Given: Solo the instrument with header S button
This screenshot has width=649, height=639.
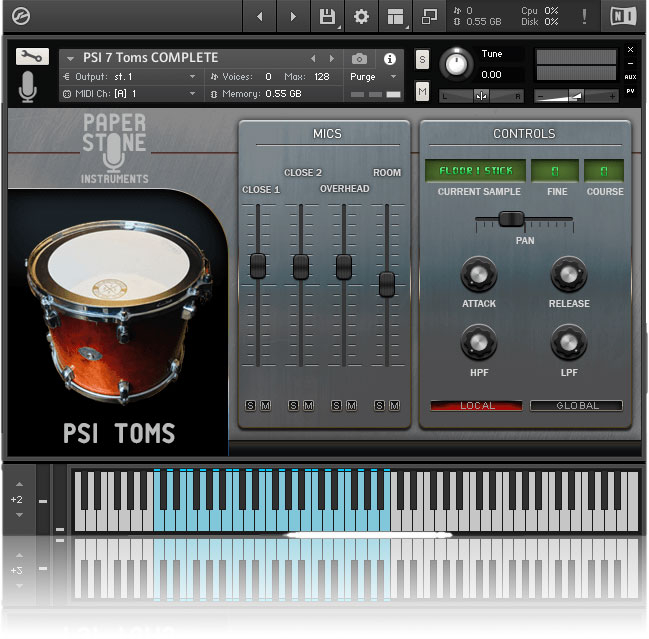Looking at the screenshot, I should [x=422, y=58].
